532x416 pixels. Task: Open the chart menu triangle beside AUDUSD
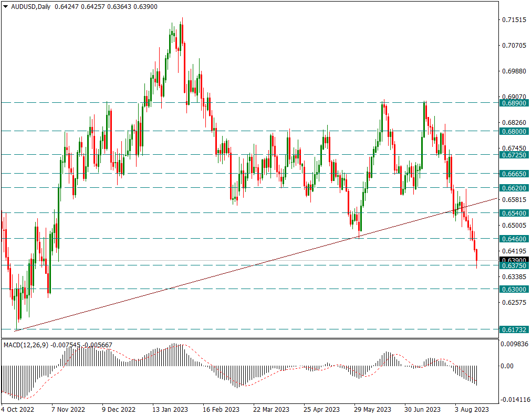click(5, 6)
